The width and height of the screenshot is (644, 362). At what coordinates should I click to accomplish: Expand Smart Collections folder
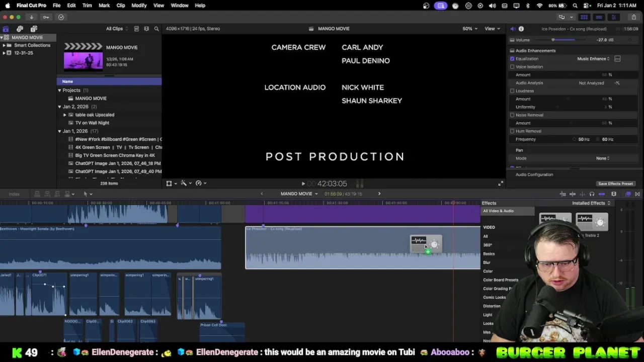click(4, 45)
